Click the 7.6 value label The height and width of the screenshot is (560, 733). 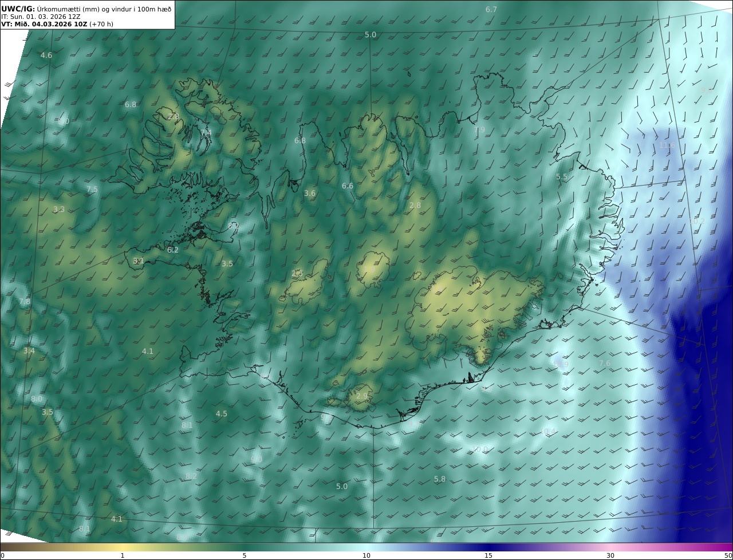(605, 364)
